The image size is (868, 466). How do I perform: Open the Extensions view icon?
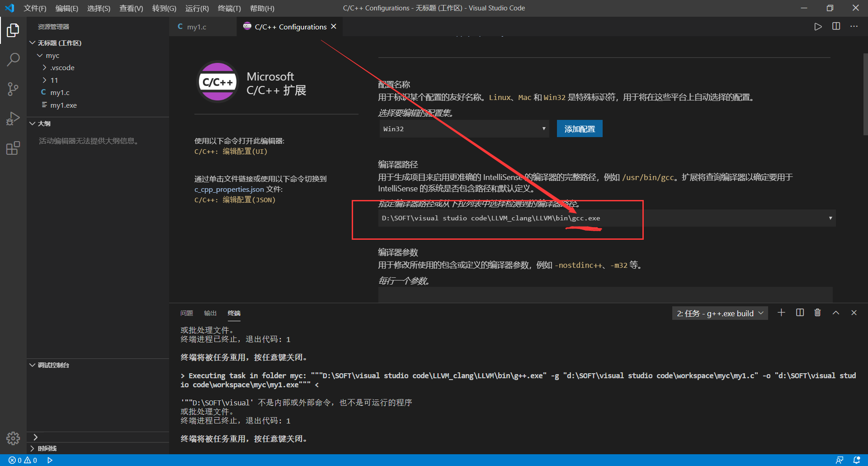pos(13,147)
